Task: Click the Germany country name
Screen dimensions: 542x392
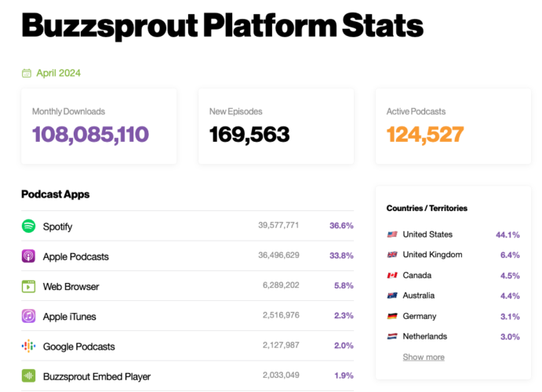Action: click(x=420, y=317)
